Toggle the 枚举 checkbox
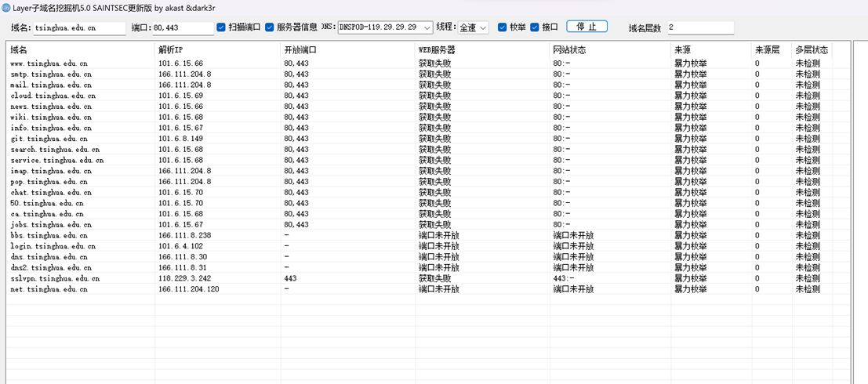 click(502, 27)
